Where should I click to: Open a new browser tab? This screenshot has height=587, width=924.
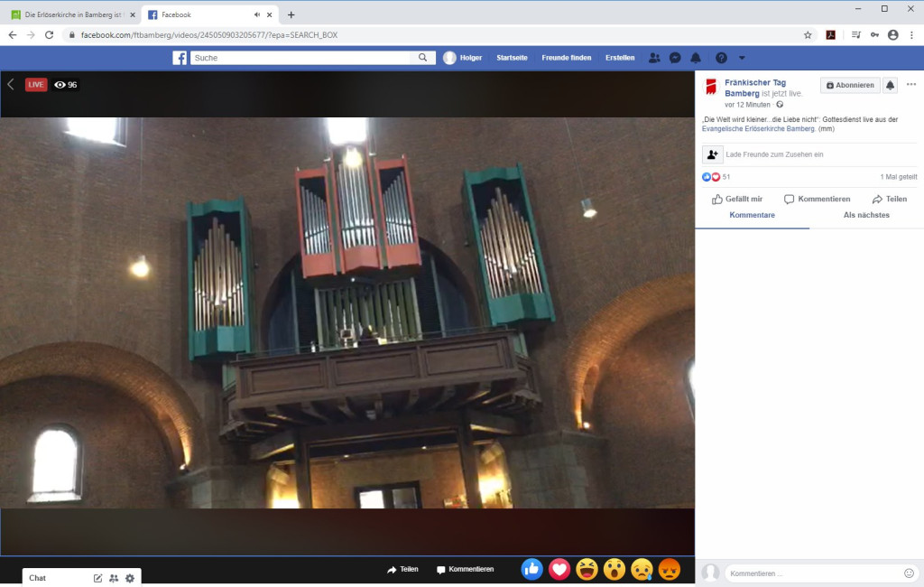point(291,14)
